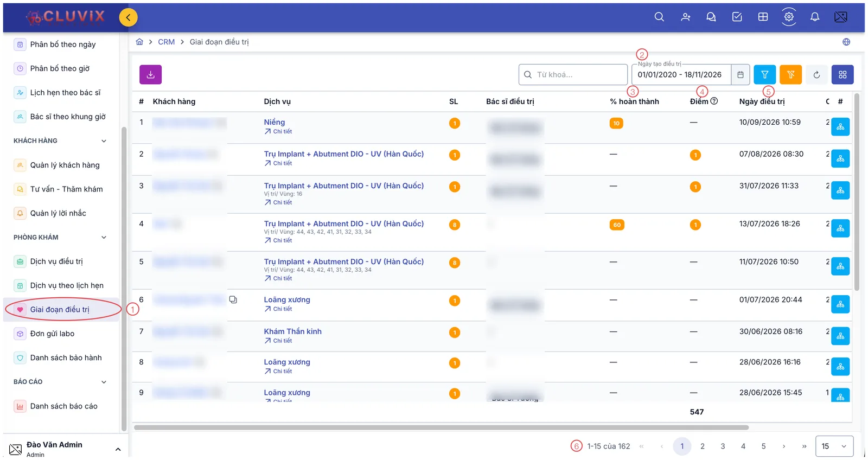Click vertical scrollbar beside the table

(x=857, y=193)
